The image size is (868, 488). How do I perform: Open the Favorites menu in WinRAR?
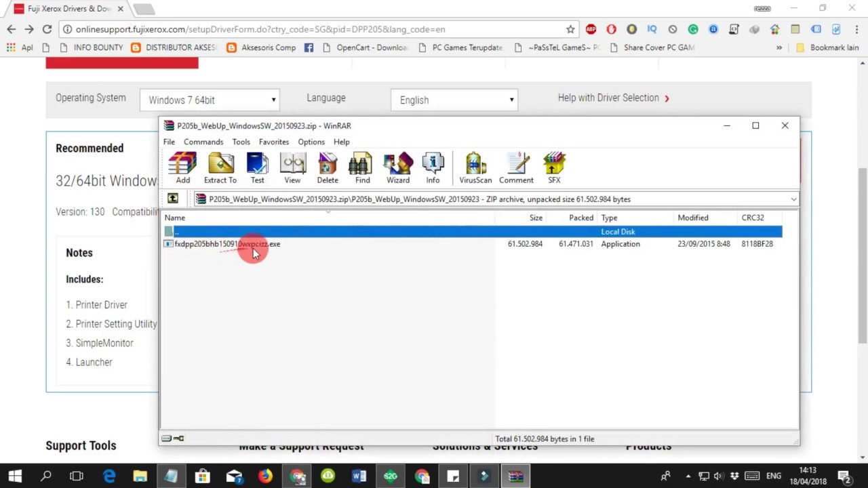point(274,142)
